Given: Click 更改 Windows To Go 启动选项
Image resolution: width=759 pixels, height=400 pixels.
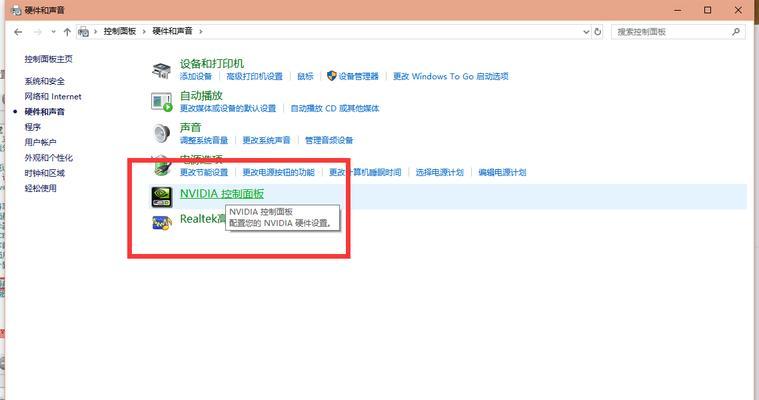Looking at the screenshot, I should [451, 77].
